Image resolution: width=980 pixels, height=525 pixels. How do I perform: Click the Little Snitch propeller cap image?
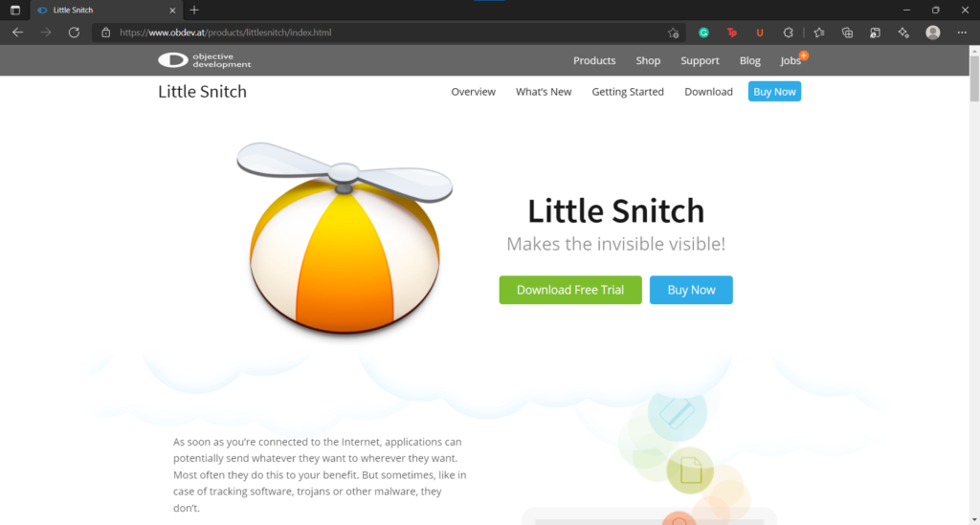(345, 237)
